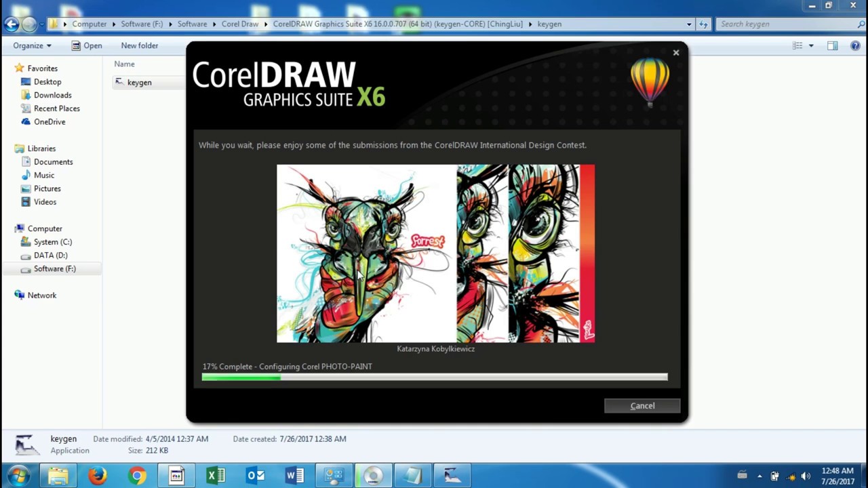Open Excel from the taskbar
The height and width of the screenshot is (488, 868).
(x=216, y=476)
